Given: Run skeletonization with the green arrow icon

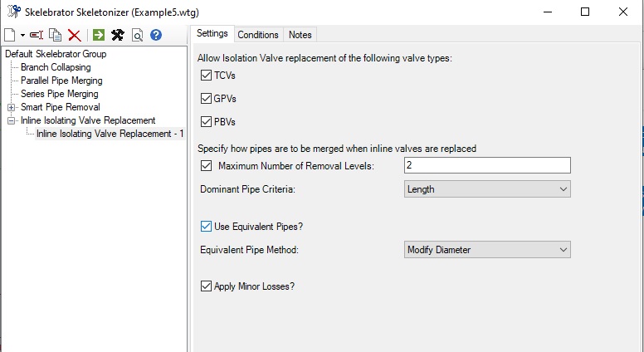Looking at the screenshot, I should [x=99, y=35].
